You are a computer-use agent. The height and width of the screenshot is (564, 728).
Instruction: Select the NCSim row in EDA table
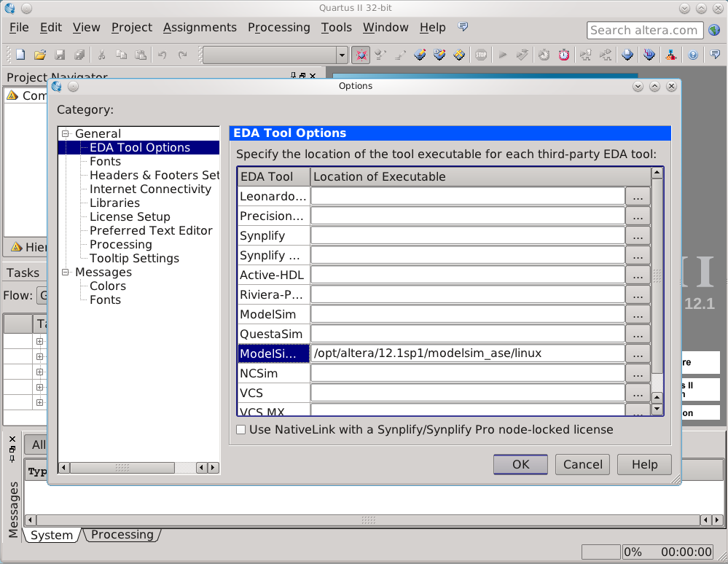273,373
